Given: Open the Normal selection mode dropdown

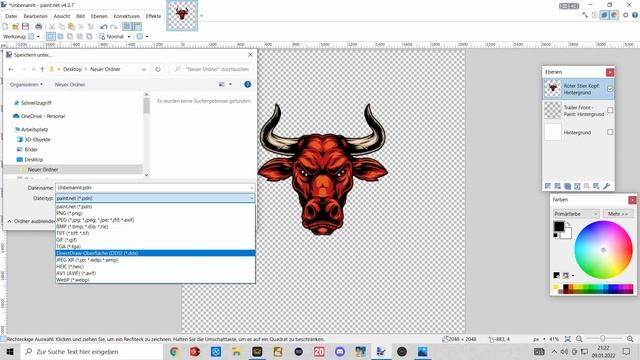Looking at the screenshot, I should 129,36.
